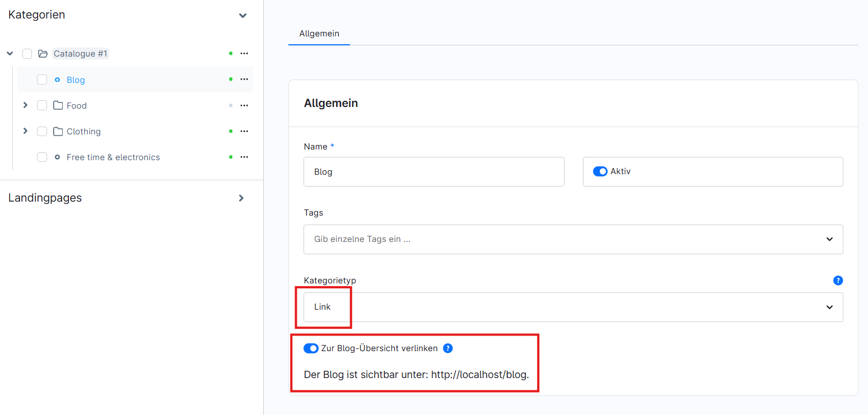This screenshot has width=868, height=415.
Task: Click into the Name input field
Action: pos(433,172)
